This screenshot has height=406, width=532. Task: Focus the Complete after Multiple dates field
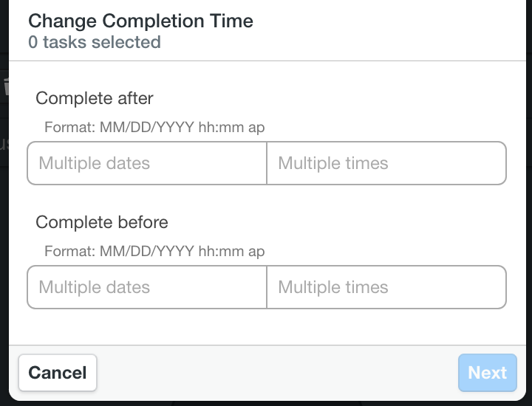[x=147, y=163]
